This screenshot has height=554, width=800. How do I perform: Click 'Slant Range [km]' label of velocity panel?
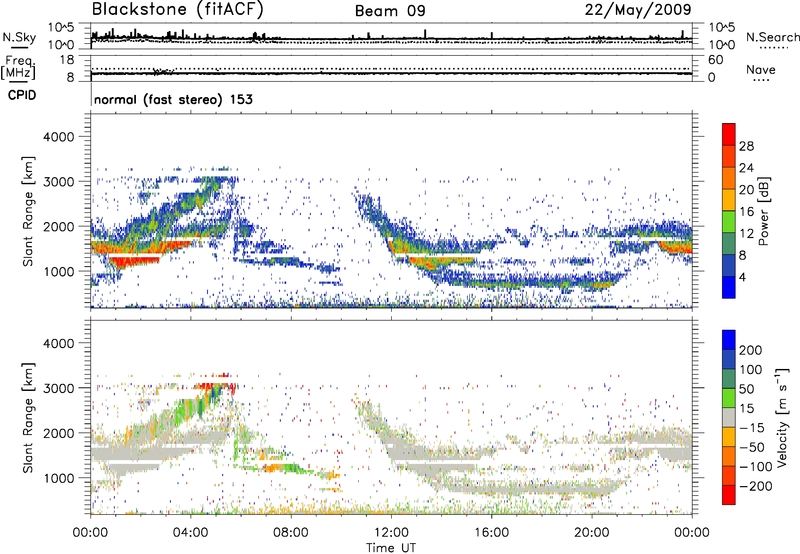pos(28,418)
